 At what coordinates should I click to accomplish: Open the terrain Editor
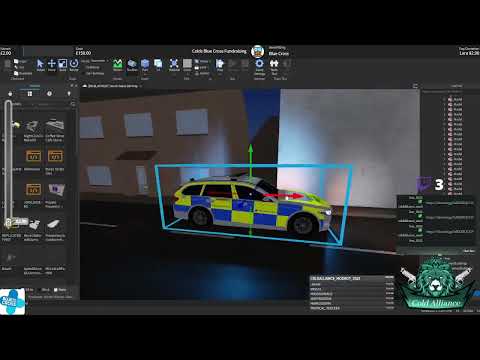118,65
